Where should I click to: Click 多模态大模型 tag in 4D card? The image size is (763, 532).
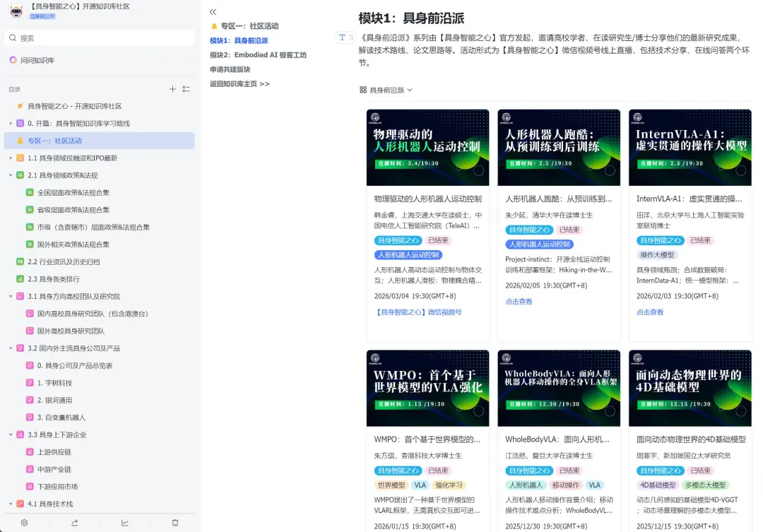[x=705, y=485]
